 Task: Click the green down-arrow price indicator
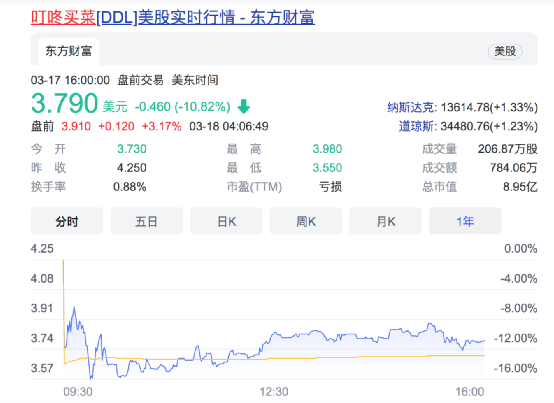coord(243,106)
